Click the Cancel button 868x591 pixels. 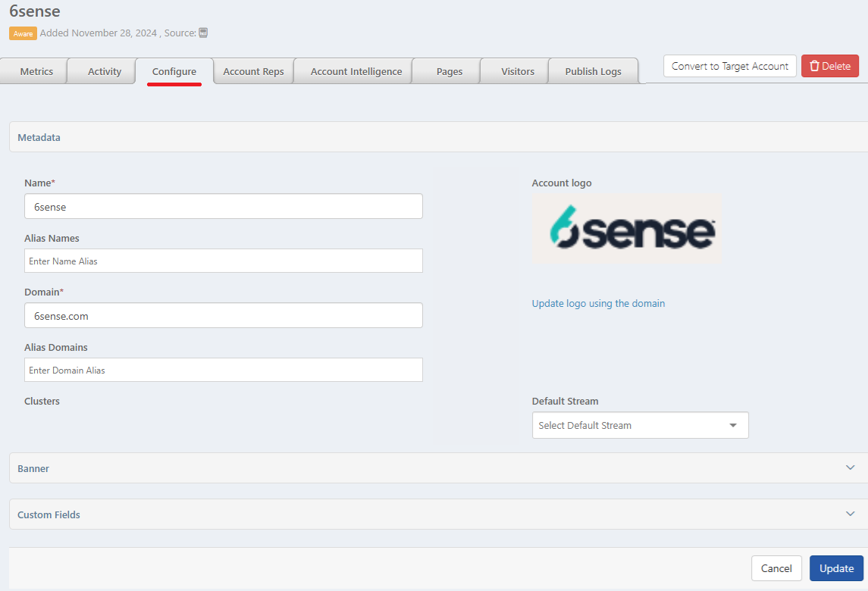(x=776, y=568)
